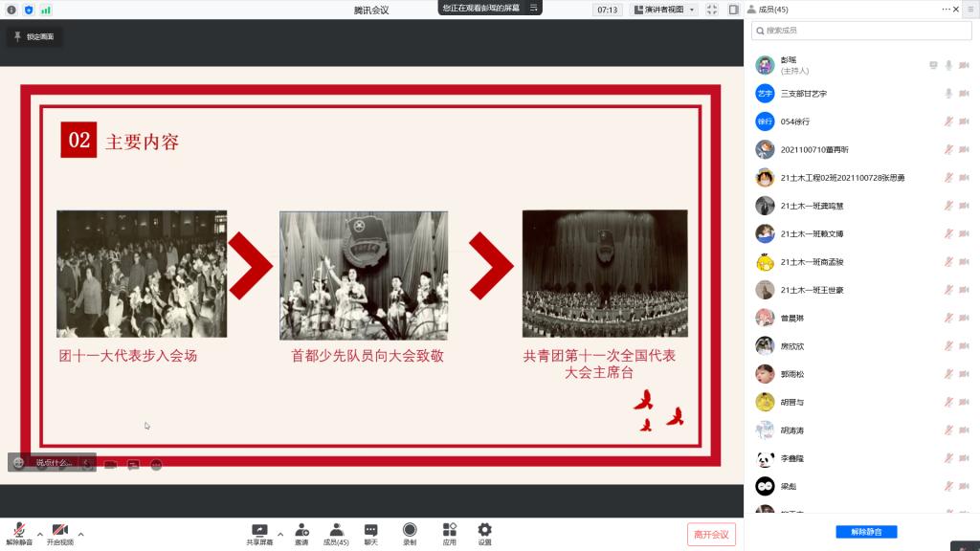Turn on camera with 开启视频

coord(59,531)
